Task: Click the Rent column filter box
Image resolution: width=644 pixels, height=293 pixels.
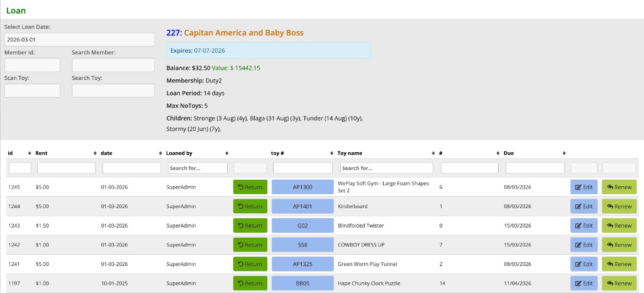Action: point(67,168)
